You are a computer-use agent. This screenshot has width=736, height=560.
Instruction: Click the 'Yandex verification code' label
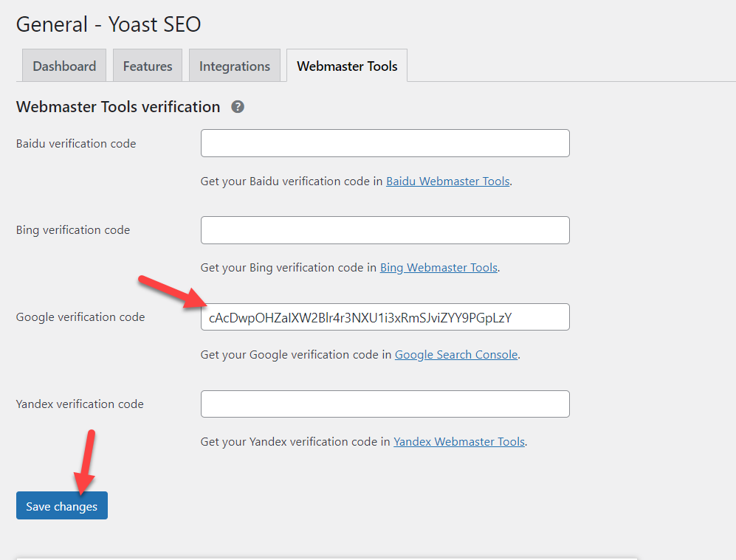coord(80,404)
